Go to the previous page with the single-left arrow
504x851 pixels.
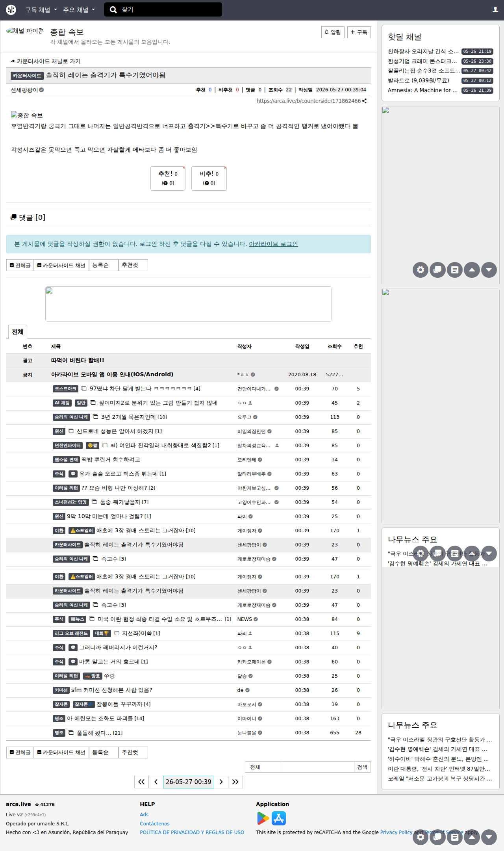[156, 782]
